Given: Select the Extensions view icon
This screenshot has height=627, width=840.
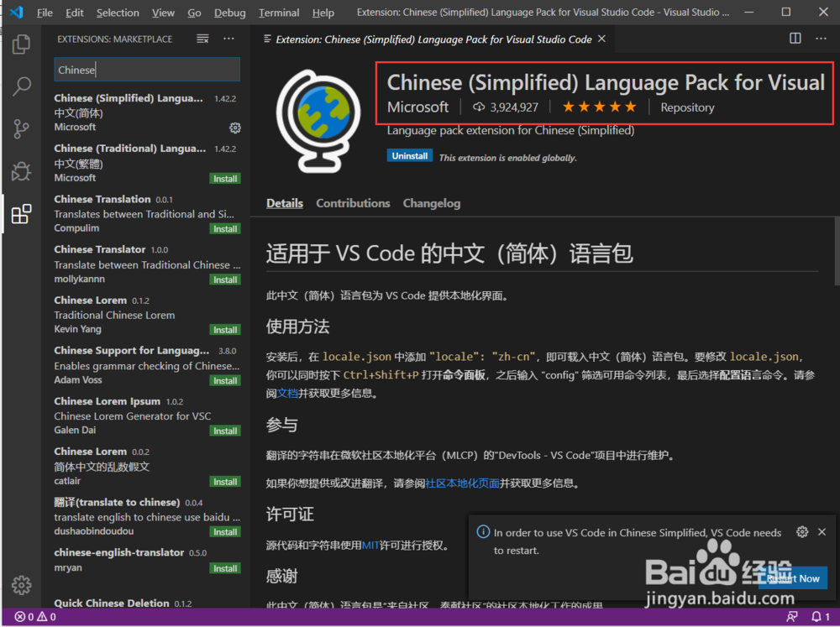Looking at the screenshot, I should pyautogui.click(x=22, y=214).
